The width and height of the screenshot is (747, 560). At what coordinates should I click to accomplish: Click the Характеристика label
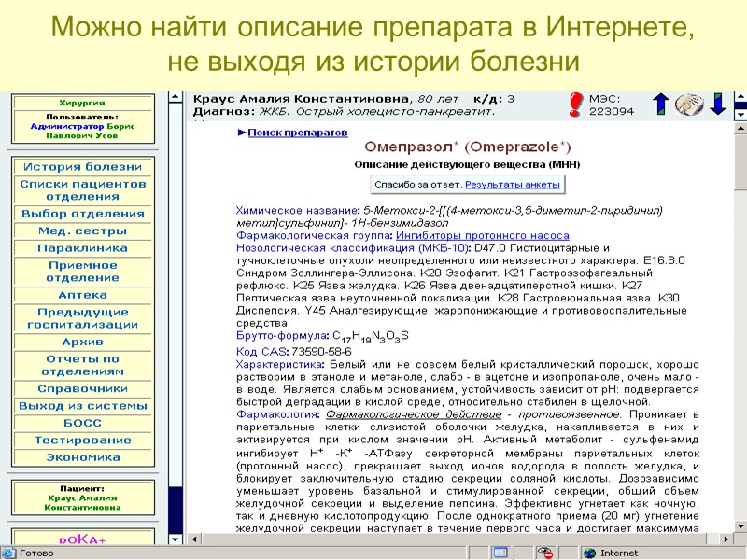point(279,365)
